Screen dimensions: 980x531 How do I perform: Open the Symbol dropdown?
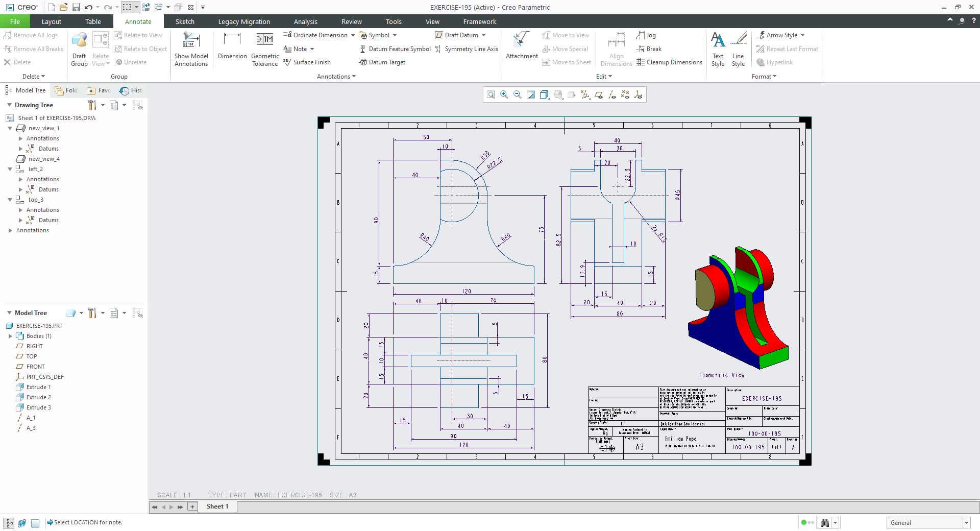coord(395,35)
